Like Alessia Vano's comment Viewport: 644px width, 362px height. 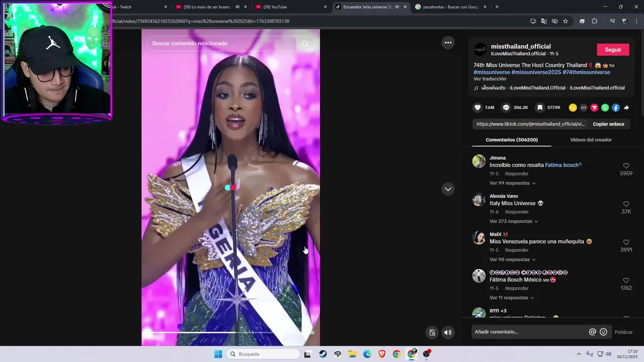pos(626,204)
